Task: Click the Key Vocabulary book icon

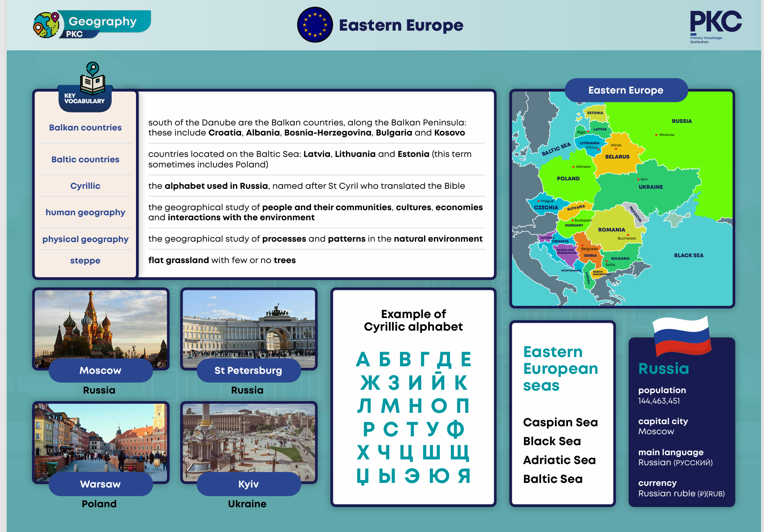Action: (93, 79)
